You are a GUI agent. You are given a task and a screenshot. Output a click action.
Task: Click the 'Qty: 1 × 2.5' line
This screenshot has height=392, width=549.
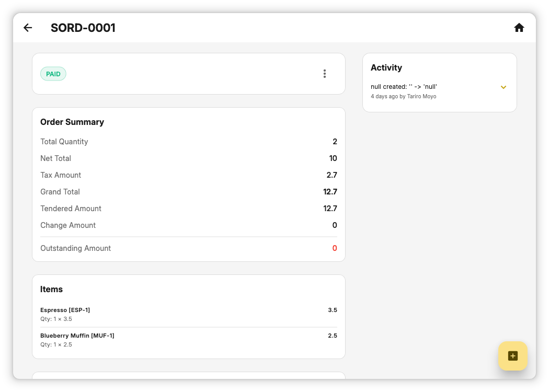[56, 344]
